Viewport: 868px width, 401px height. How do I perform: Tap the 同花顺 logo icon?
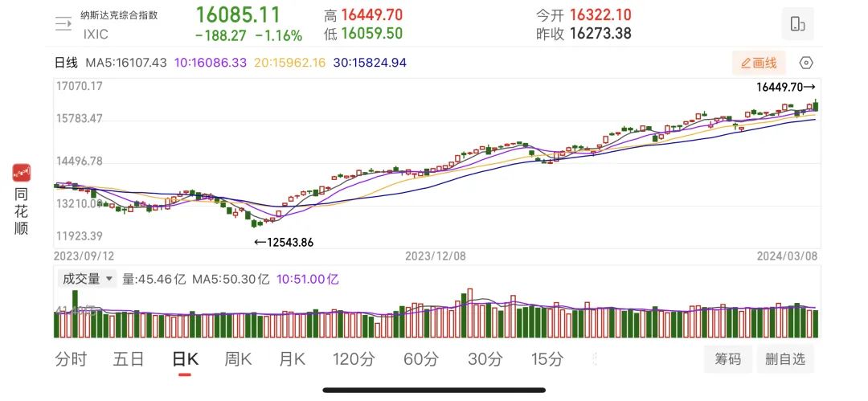(x=22, y=173)
